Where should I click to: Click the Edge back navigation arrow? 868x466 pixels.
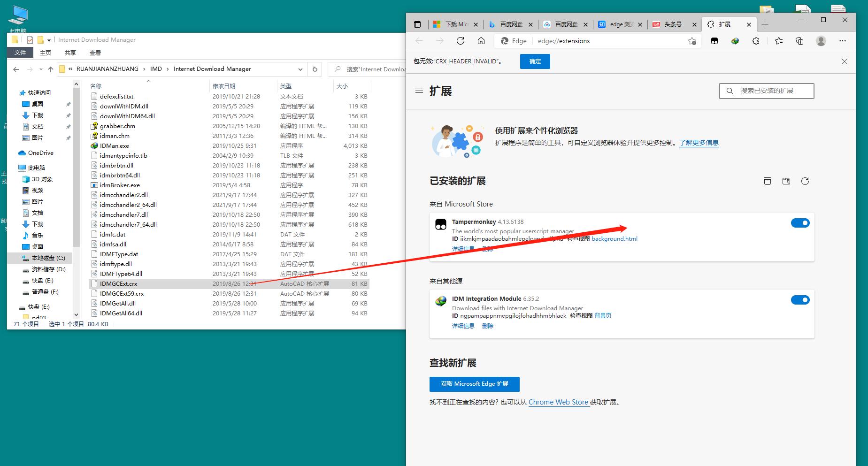pyautogui.click(x=419, y=41)
